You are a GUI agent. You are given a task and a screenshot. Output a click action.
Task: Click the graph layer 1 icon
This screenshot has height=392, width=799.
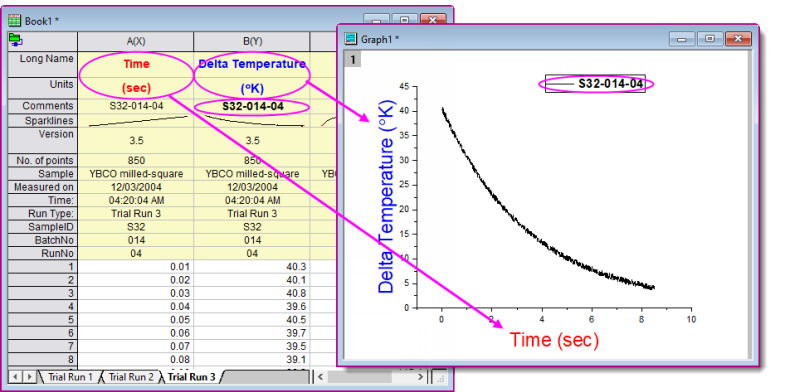[353, 60]
